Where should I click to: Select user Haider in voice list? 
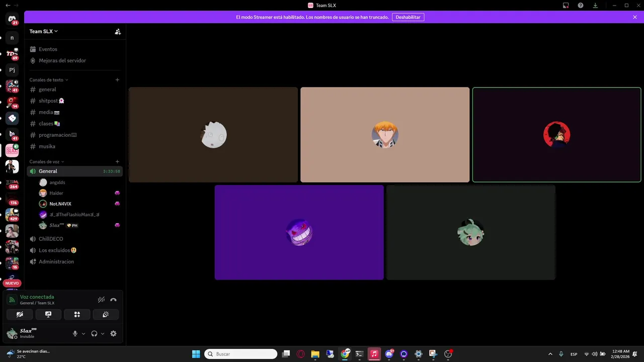point(79,193)
